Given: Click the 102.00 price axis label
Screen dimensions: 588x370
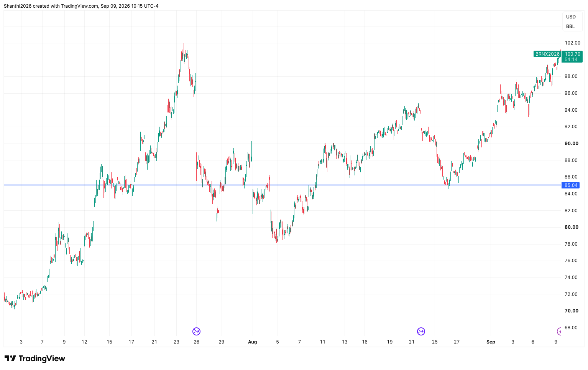Looking at the screenshot, I should coord(572,43).
